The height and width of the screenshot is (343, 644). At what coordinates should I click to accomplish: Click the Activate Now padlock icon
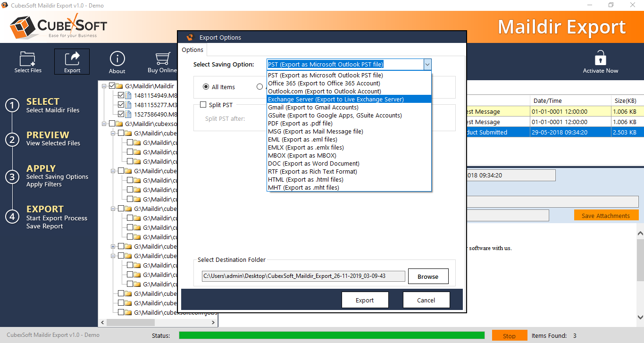click(x=600, y=59)
